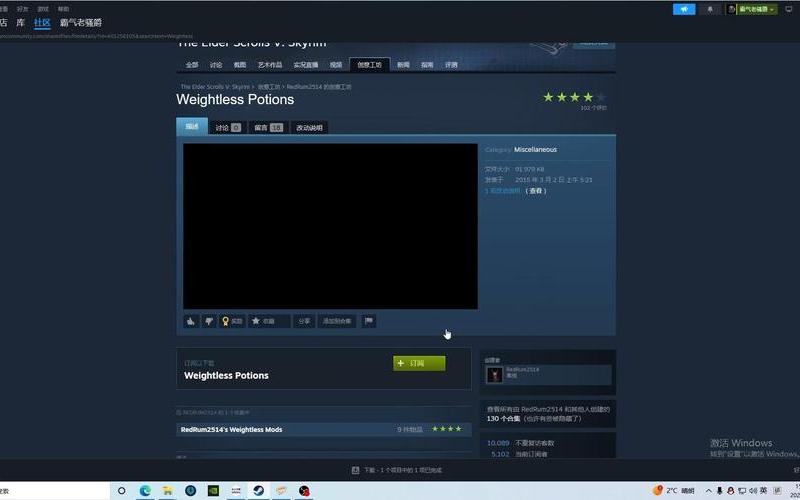Click the 查看 change notes link

pyautogui.click(x=536, y=191)
